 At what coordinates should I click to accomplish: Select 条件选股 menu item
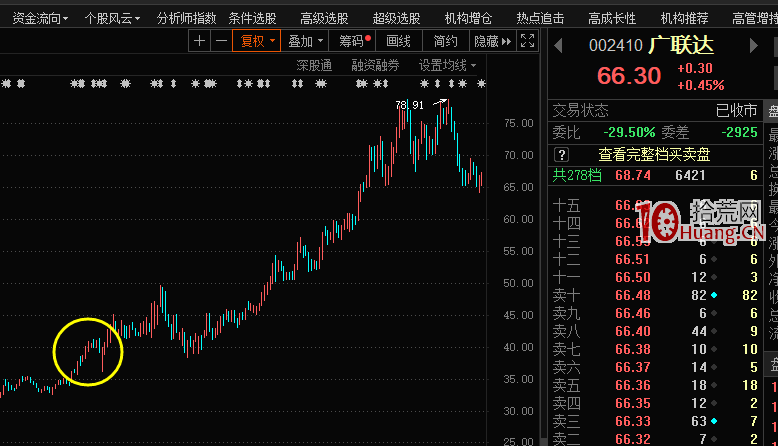point(253,18)
